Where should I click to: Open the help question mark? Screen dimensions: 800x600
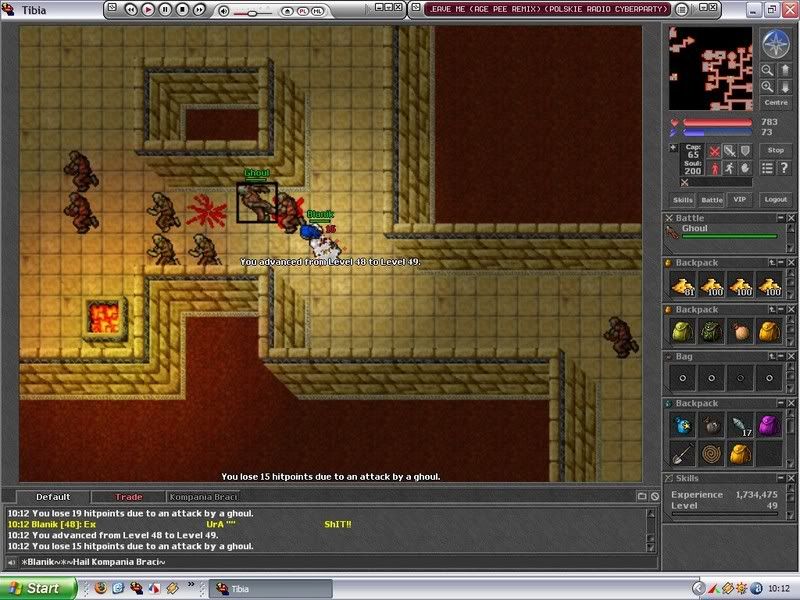click(x=784, y=168)
